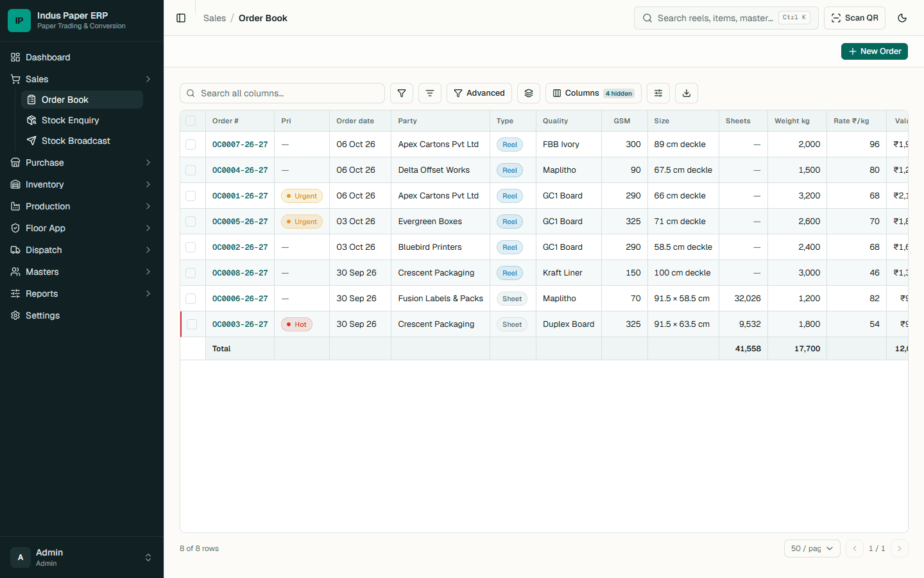Click the Dashboard sidebar icon

coord(15,57)
